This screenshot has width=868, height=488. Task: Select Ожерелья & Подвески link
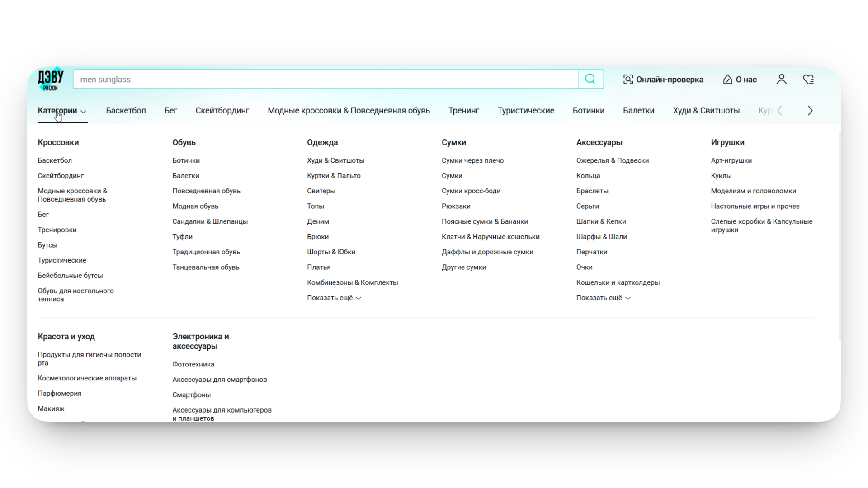(x=612, y=160)
